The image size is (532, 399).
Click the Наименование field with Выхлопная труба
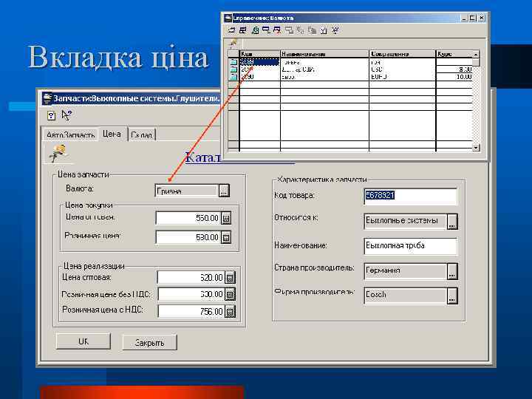410,245
